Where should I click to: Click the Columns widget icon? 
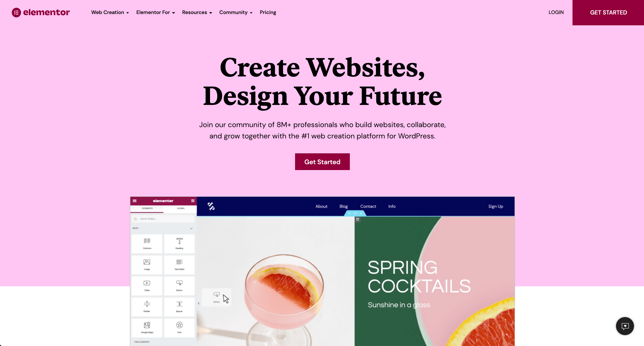147,243
